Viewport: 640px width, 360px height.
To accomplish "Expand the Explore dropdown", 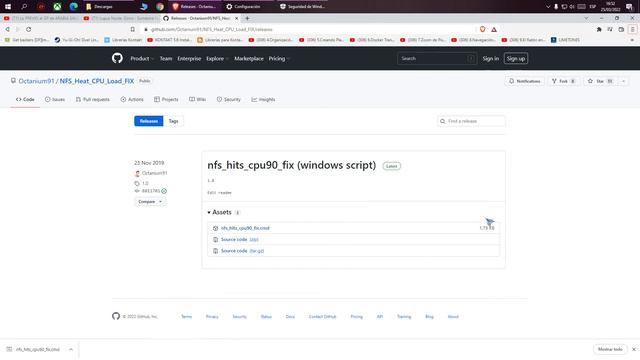I will [x=217, y=58].
